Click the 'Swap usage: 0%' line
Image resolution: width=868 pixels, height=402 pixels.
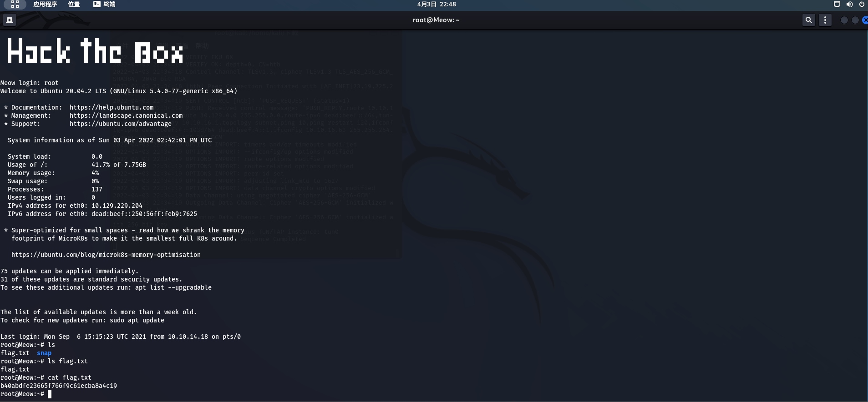point(53,181)
